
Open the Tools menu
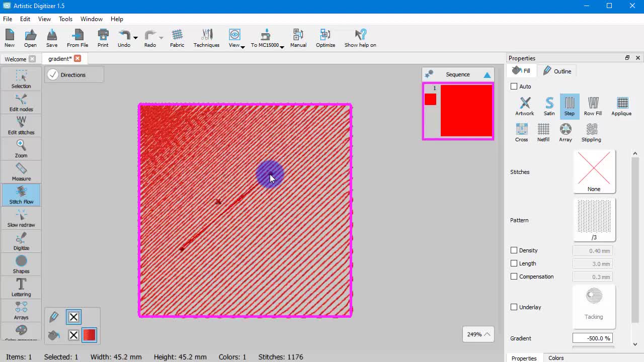click(65, 19)
